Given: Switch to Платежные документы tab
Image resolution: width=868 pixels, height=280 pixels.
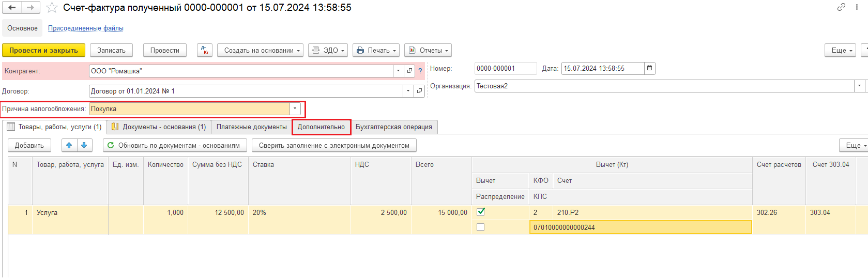Looking at the screenshot, I should point(251,127).
